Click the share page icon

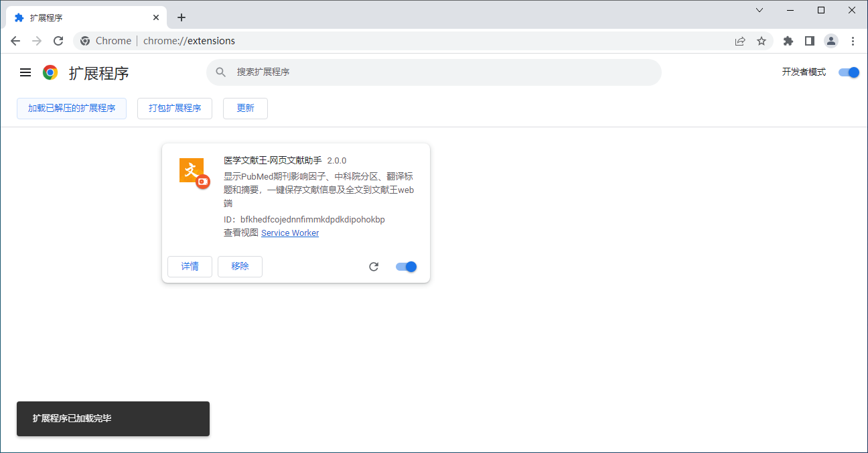click(740, 41)
